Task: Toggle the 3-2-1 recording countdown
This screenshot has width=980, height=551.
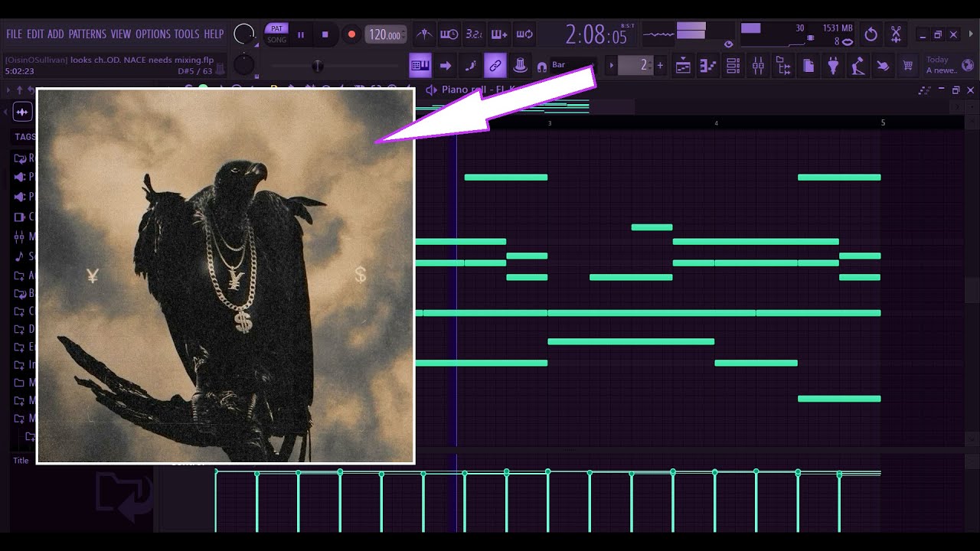Action: click(x=474, y=34)
